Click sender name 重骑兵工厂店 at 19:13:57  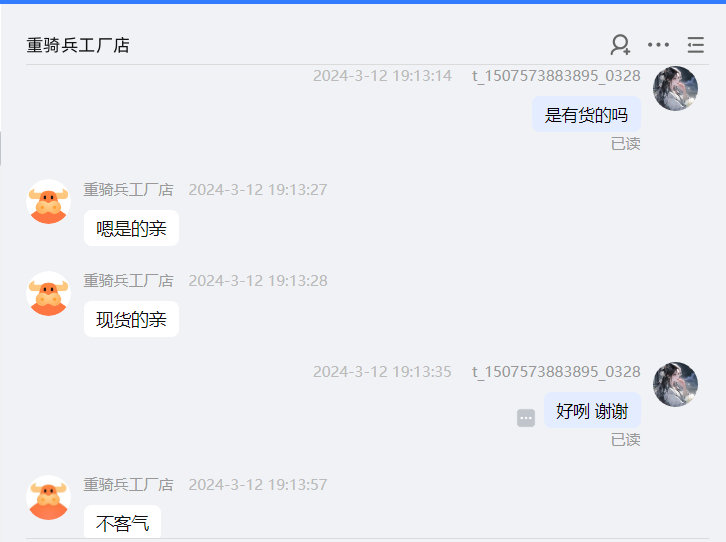coord(128,485)
